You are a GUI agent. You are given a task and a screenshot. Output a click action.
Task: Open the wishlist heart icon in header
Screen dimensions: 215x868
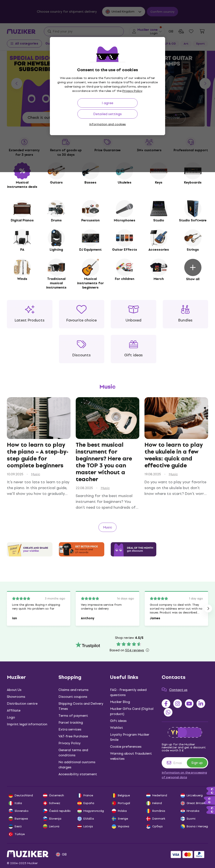pos(191,31)
